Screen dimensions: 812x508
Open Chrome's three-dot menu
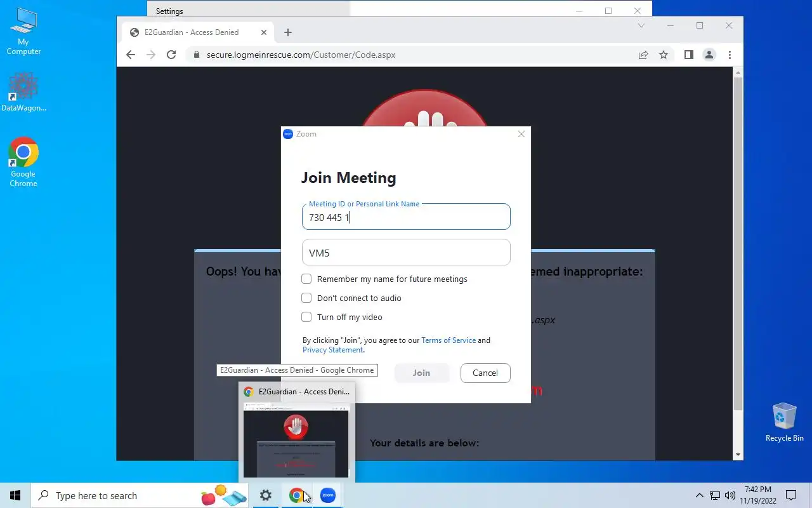pyautogui.click(x=730, y=55)
